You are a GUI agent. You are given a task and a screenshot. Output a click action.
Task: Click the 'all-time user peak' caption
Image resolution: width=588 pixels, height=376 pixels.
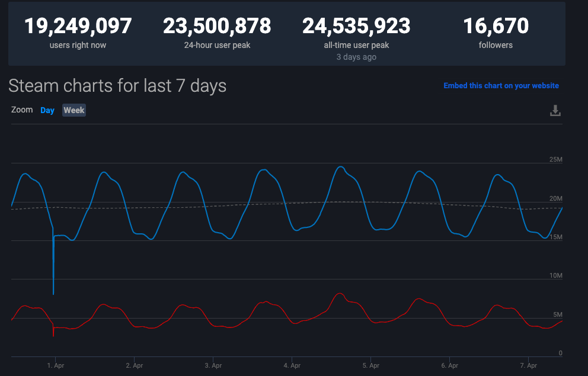pos(356,46)
